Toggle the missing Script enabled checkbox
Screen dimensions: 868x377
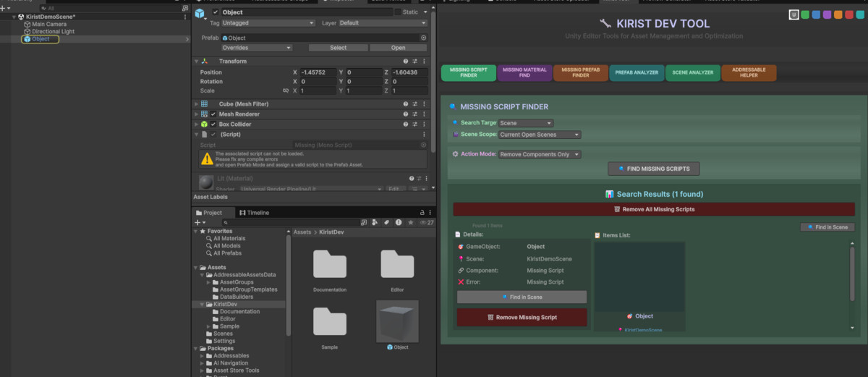click(x=213, y=135)
